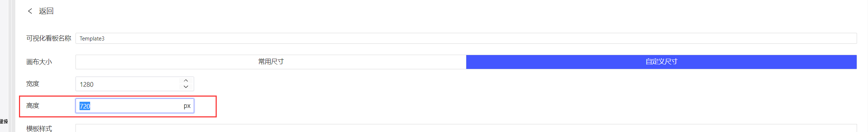This screenshot has width=868, height=132.
Task: Click the highlighted 720 selected text
Action: pyautogui.click(x=85, y=106)
